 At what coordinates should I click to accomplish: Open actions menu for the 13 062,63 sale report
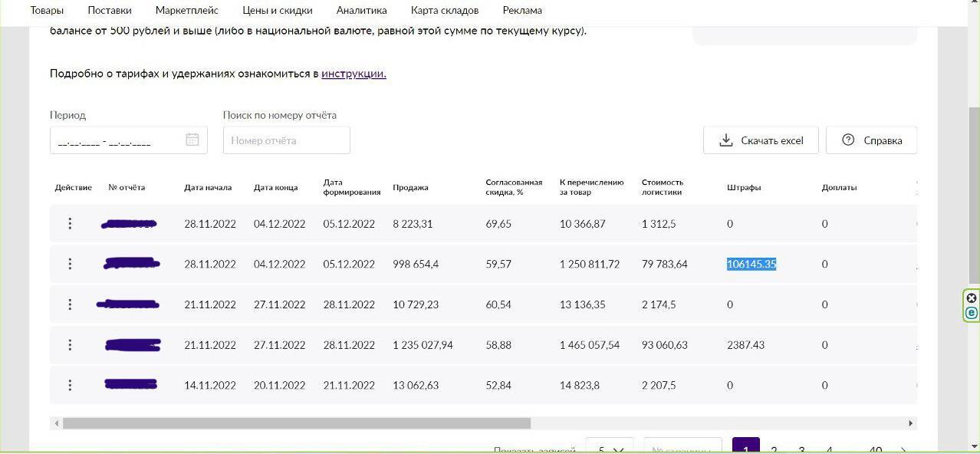[x=70, y=385]
